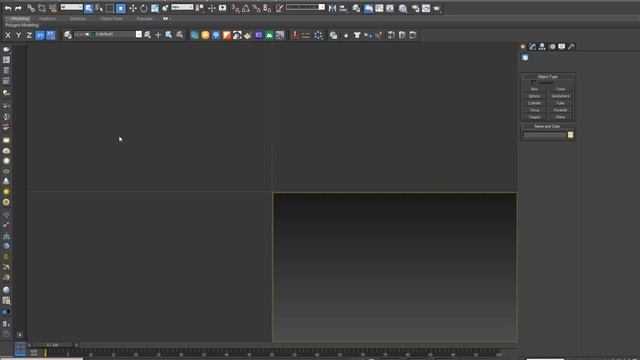Restrict to Z axis constraint
640x360 pixels.
(x=29, y=36)
